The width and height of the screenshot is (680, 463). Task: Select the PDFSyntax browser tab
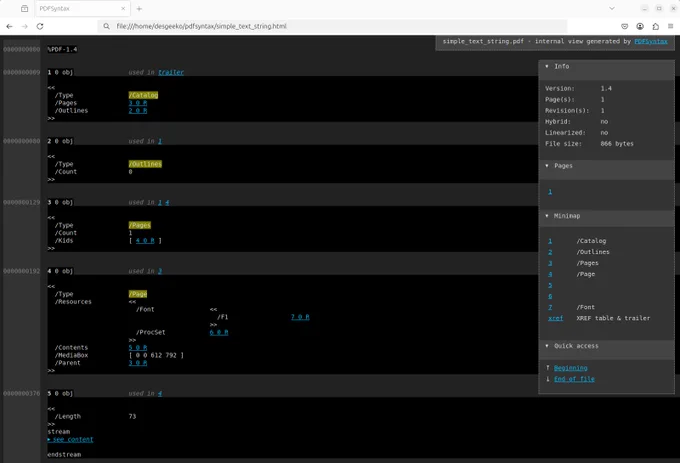82,9
